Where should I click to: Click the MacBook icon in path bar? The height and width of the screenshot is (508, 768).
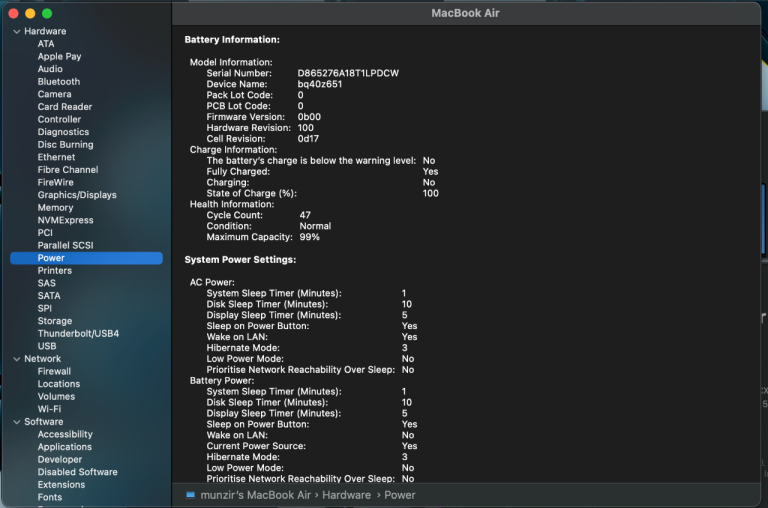pos(191,495)
